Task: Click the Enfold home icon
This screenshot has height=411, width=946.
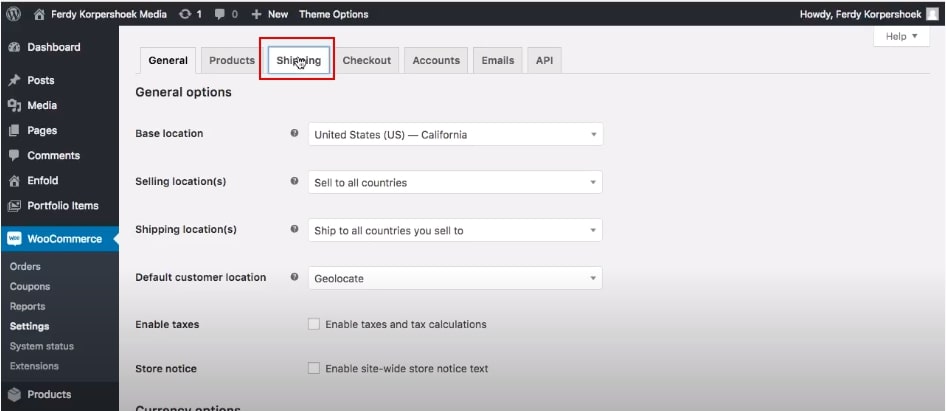Action: point(14,180)
